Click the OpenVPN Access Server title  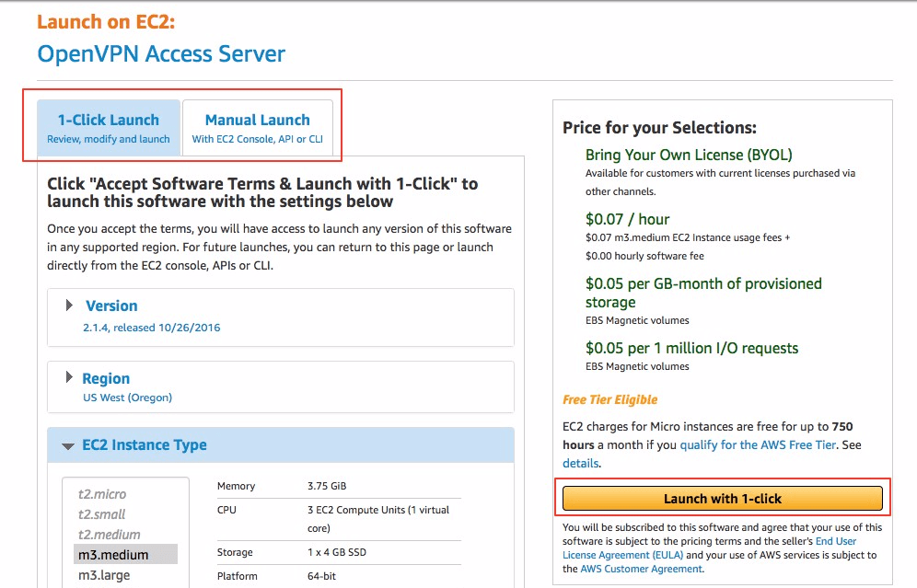coord(160,53)
